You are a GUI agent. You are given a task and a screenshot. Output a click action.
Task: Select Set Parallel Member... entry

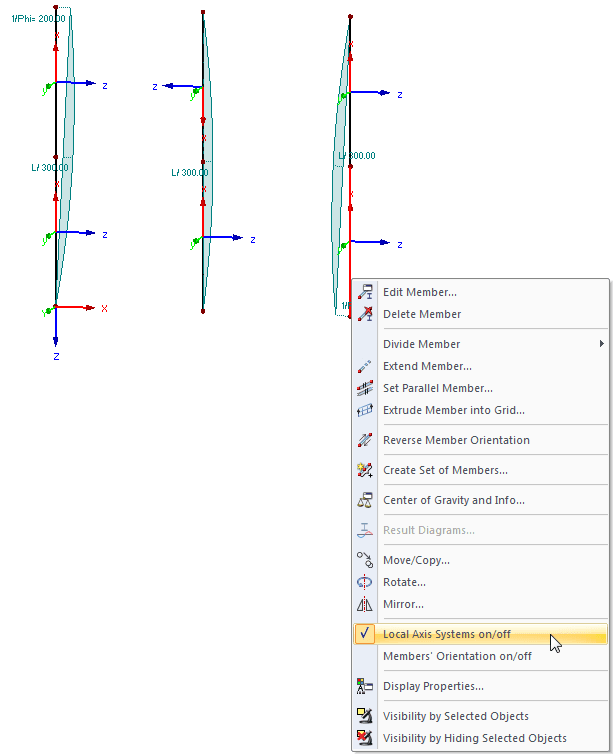pyautogui.click(x=438, y=388)
